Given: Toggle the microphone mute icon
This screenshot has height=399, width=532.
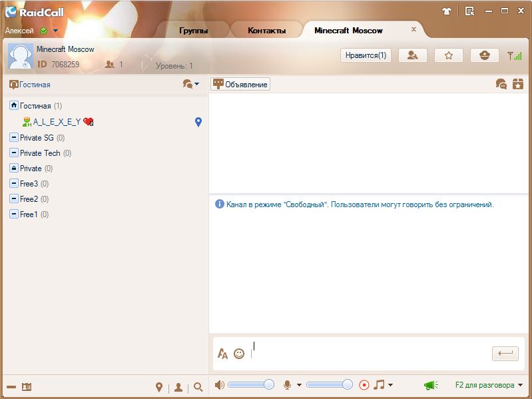Looking at the screenshot, I should click(x=288, y=385).
